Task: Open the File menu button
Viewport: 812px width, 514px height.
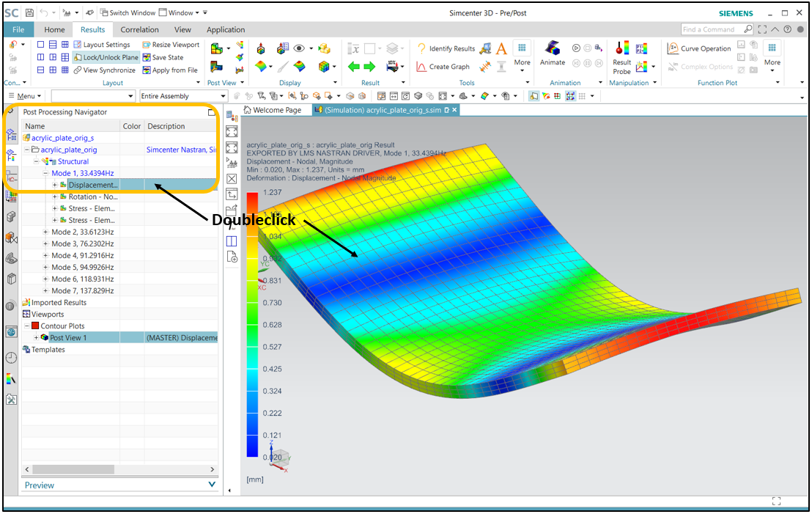Action: point(18,30)
